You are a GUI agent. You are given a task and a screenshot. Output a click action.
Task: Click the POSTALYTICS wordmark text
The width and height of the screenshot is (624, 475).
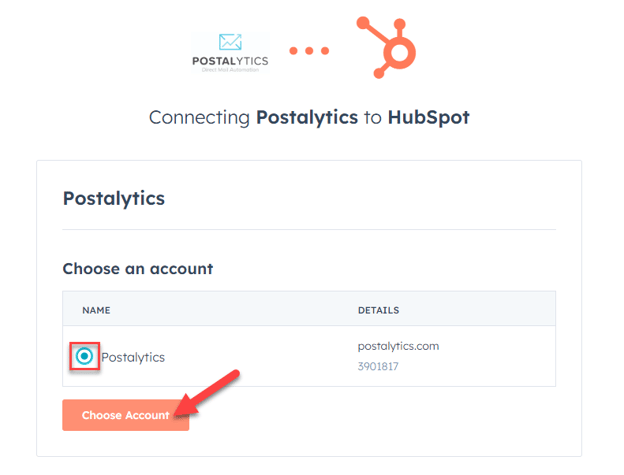pyautogui.click(x=230, y=61)
